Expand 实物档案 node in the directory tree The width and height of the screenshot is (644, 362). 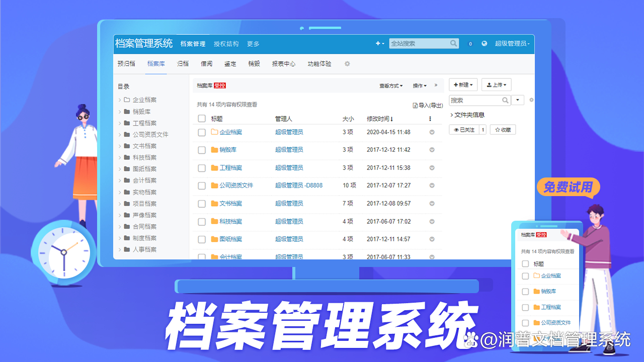[x=120, y=192]
